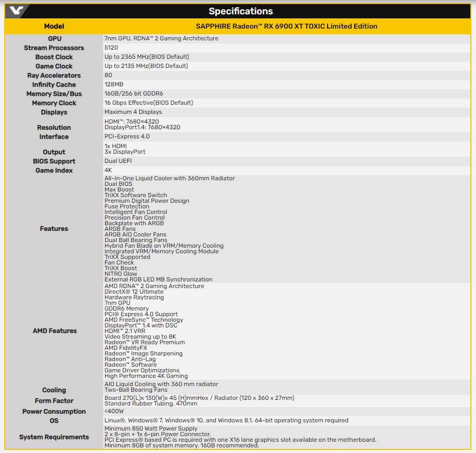
Task: Click AIO Liquid Cooling with 360 mm radiator
Action: (161, 385)
